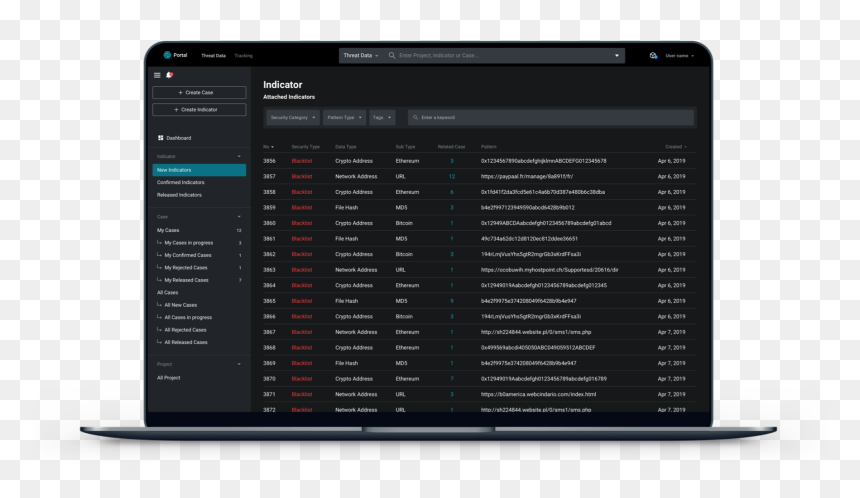860x498 pixels.
Task: Select Released Indicators in sidebar
Action: 179,195
